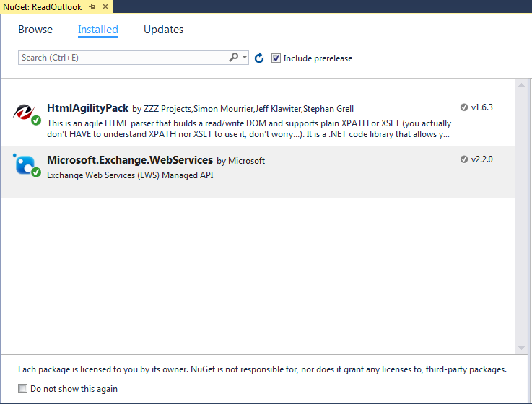
Task: Click the scrollbar up arrow
Action: [x=521, y=85]
